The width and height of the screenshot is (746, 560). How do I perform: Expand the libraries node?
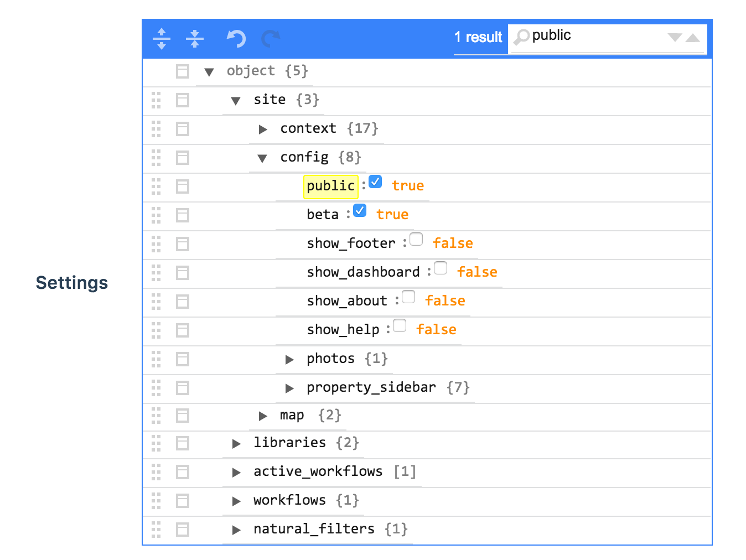[x=236, y=444]
